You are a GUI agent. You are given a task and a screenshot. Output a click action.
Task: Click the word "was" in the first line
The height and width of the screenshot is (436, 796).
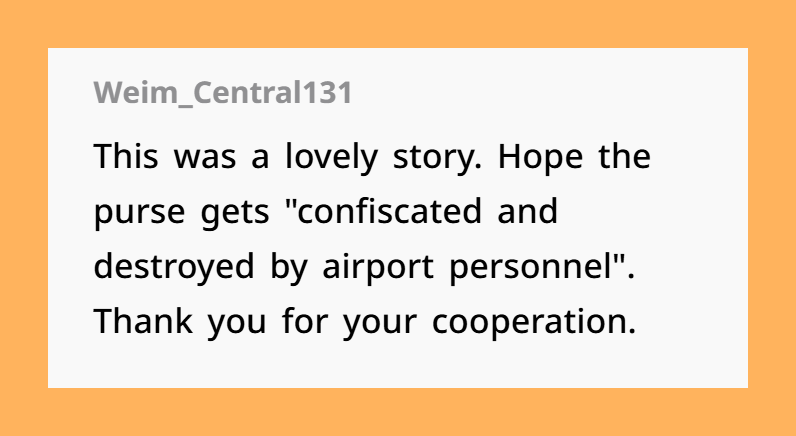[x=205, y=159]
